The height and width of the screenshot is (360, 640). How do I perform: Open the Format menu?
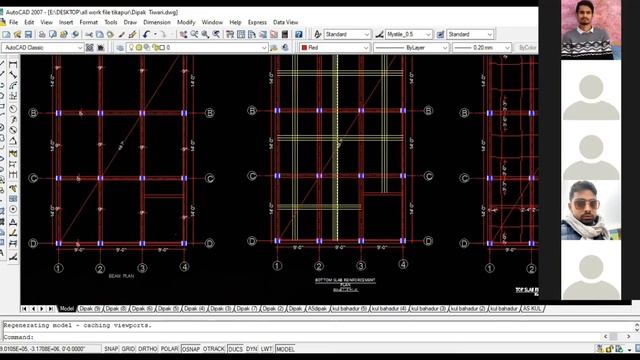tap(88, 22)
